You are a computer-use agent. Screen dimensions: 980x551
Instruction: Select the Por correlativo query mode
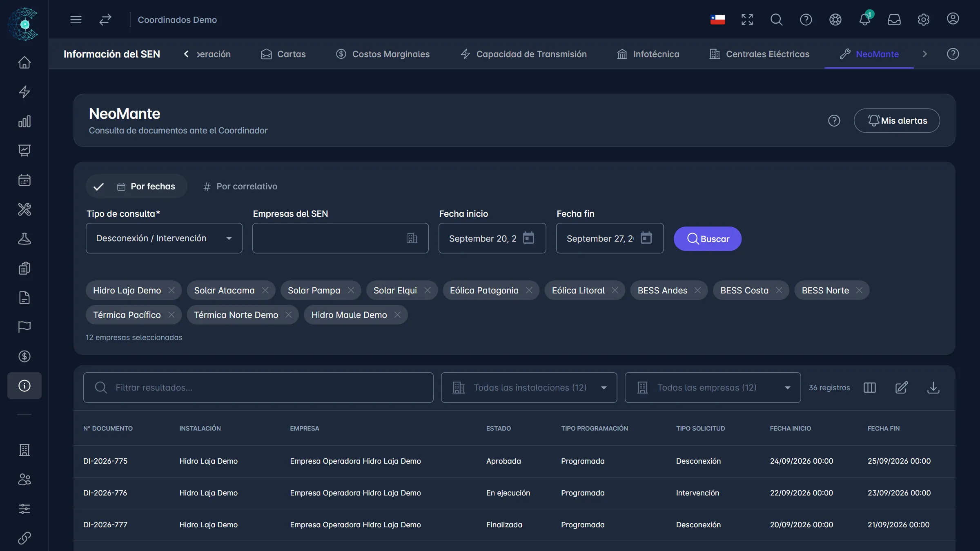coord(240,187)
